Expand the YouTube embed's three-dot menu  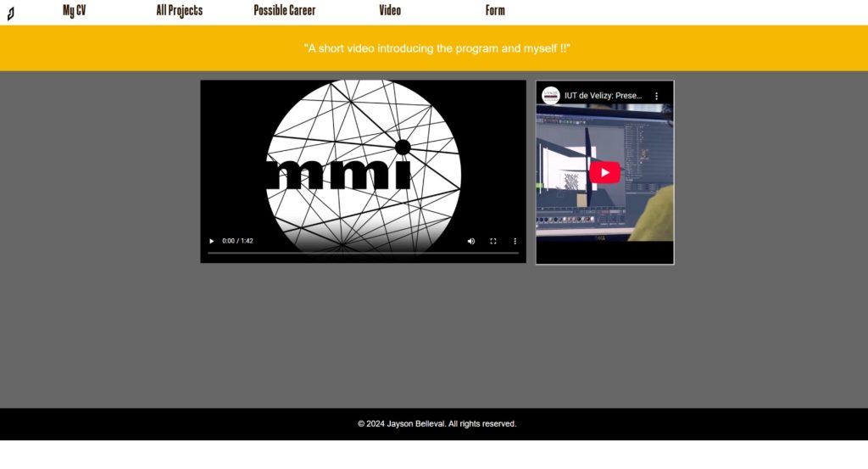pyautogui.click(x=656, y=96)
